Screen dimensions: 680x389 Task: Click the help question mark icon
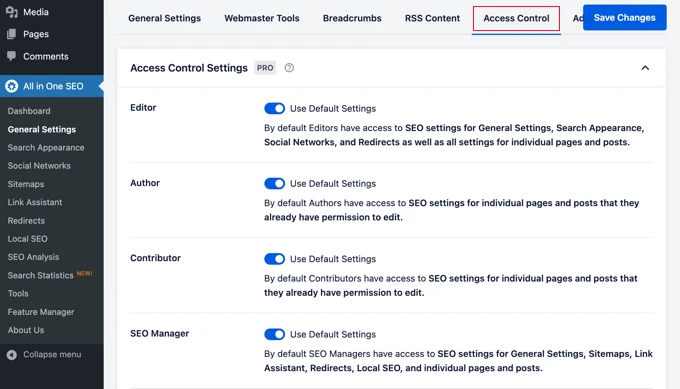click(x=289, y=68)
